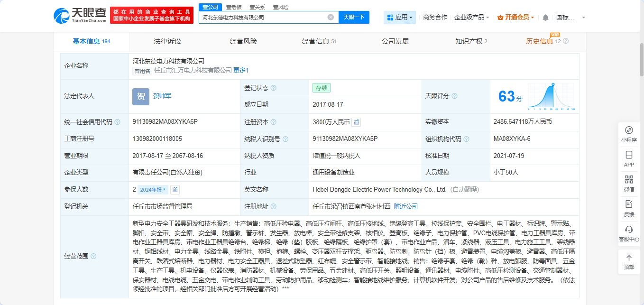This screenshot has height=305, width=644.
Task: Expand the 2024年报 annual report selector
Action: [153, 190]
